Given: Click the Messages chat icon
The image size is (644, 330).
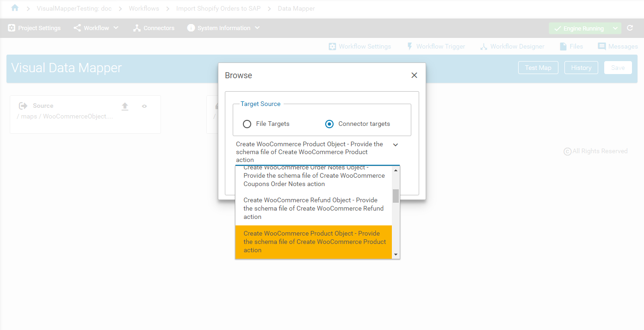Looking at the screenshot, I should tap(602, 46).
